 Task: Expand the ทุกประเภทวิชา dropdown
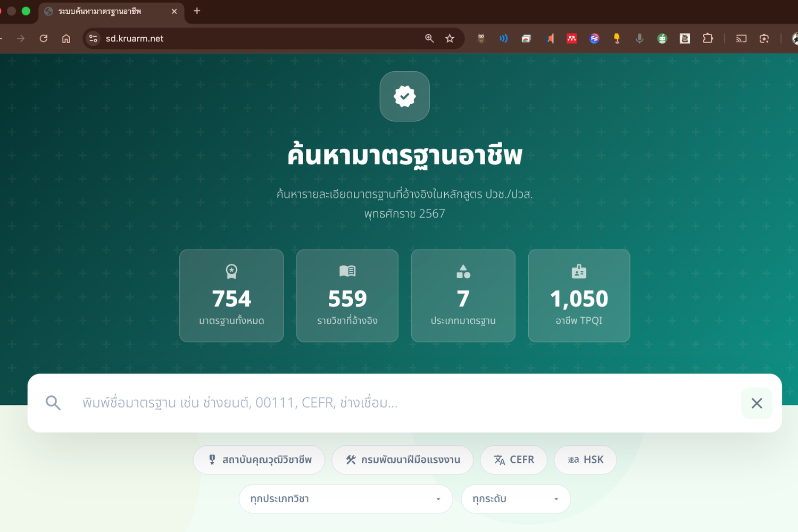pos(346,499)
